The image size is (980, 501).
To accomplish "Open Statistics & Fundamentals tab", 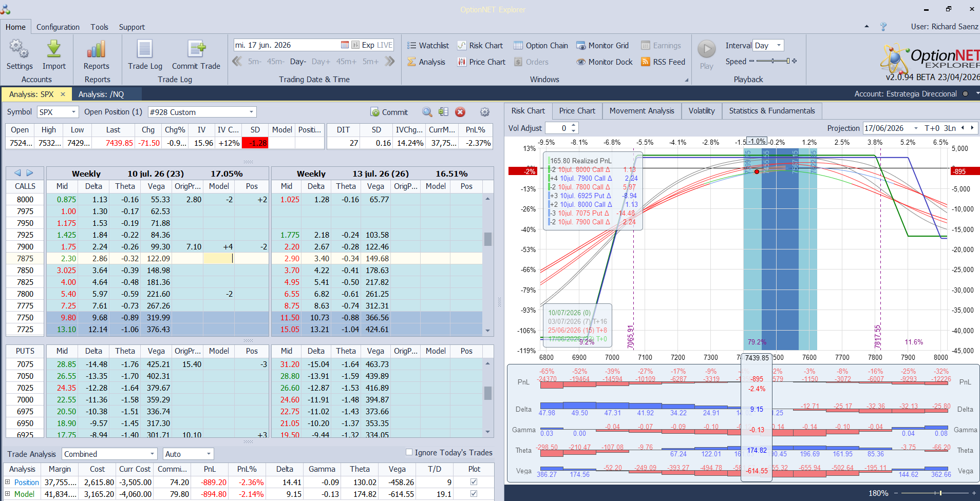I will [x=772, y=111].
